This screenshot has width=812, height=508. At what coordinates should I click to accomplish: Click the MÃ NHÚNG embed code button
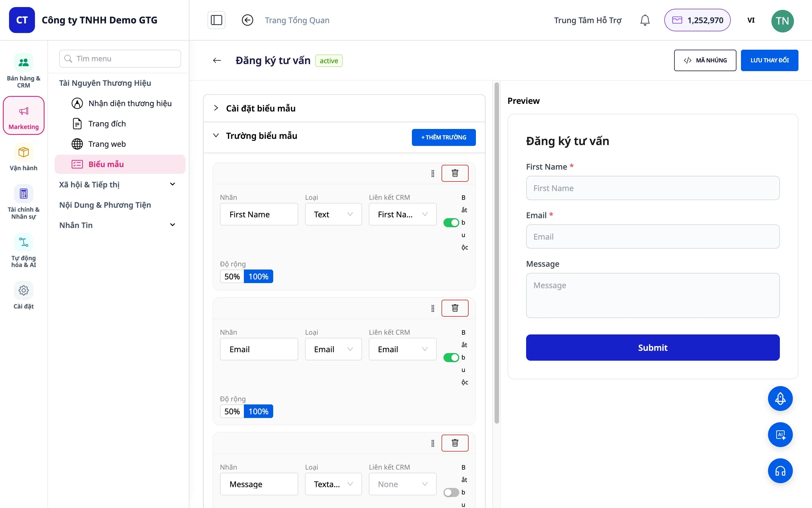(x=705, y=60)
